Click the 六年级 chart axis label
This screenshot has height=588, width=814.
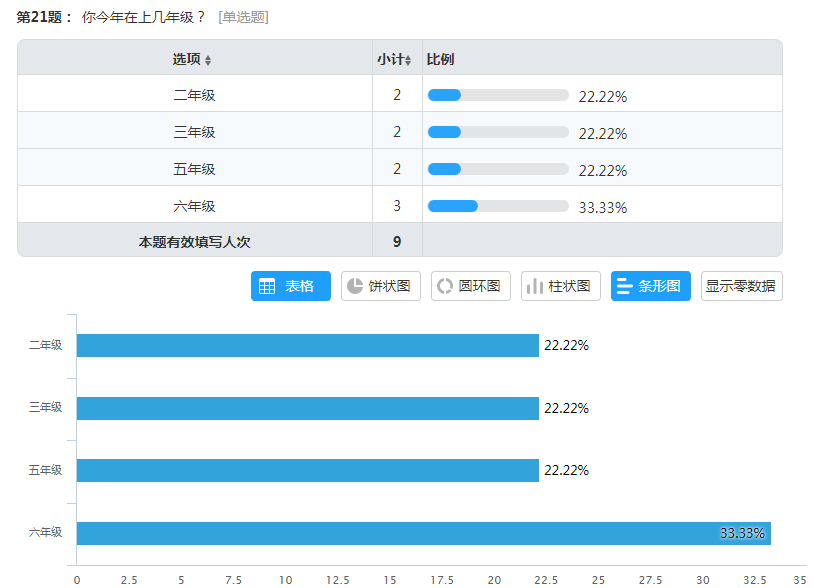click(x=45, y=532)
